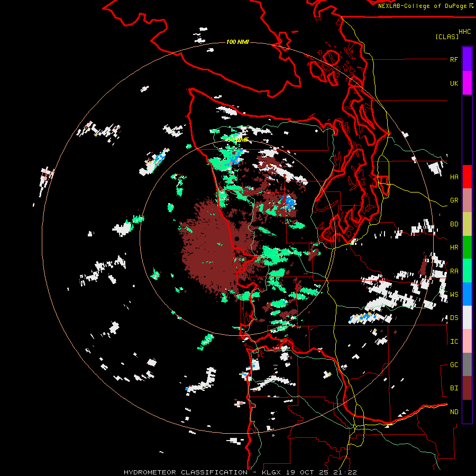Click the 21:22 timestamp
Screen dimensions: 476x476
[346, 472]
